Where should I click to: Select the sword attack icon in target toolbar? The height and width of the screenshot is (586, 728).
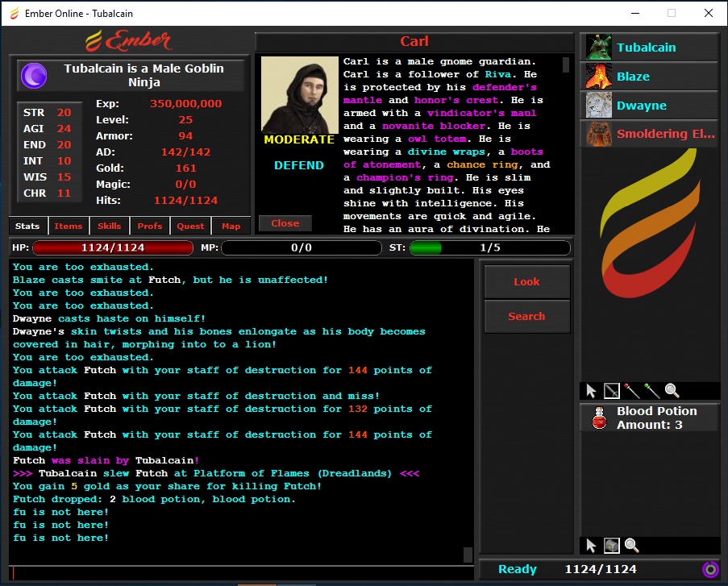pyautogui.click(x=612, y=391)
